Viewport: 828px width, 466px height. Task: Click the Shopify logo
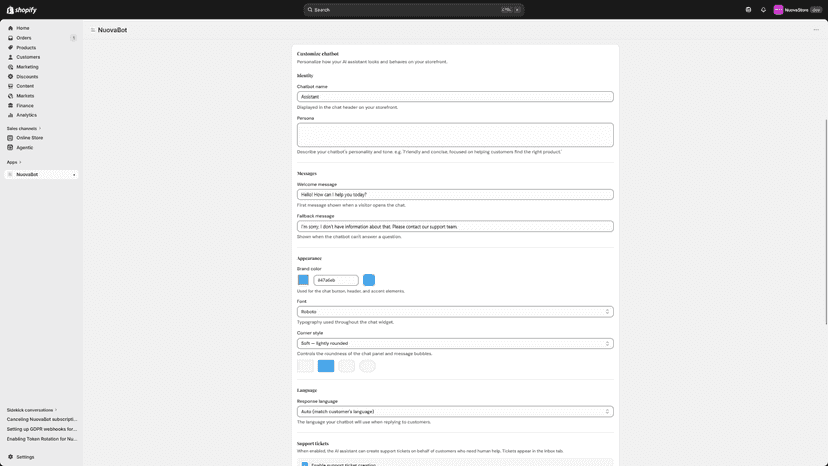(x=22, y=10)
